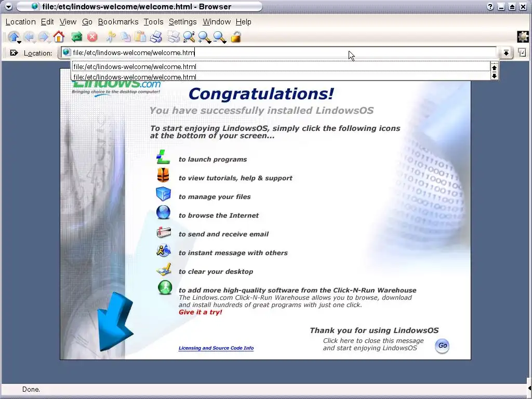Select second welcome.html autocomplete suggestion
532x399 pixels.
coord(281,77)
